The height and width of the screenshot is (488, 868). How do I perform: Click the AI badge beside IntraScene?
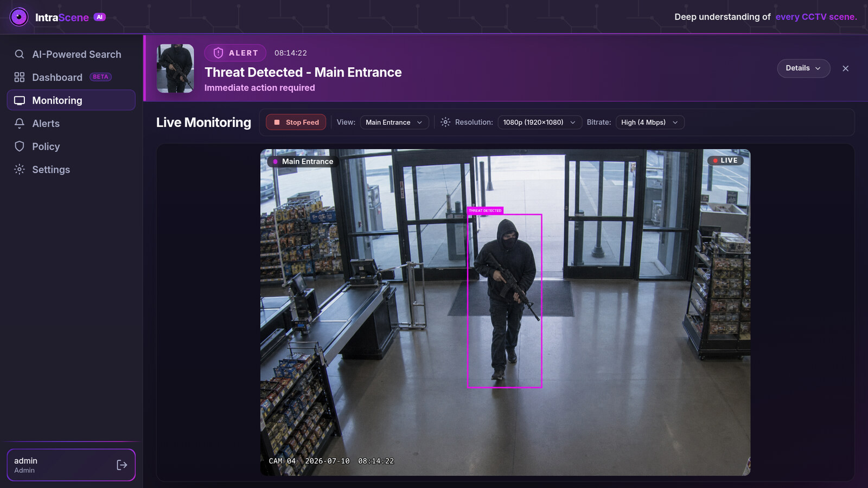tap(100, 17)
